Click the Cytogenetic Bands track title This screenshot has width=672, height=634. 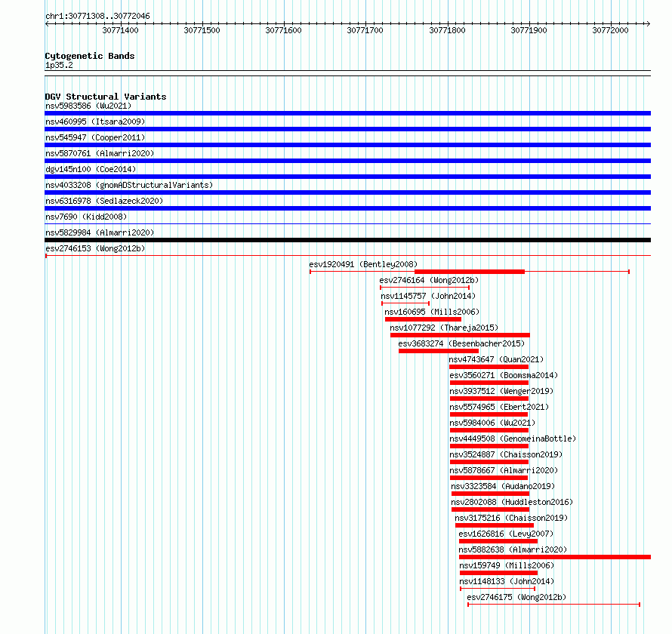[x=90, y=56]
